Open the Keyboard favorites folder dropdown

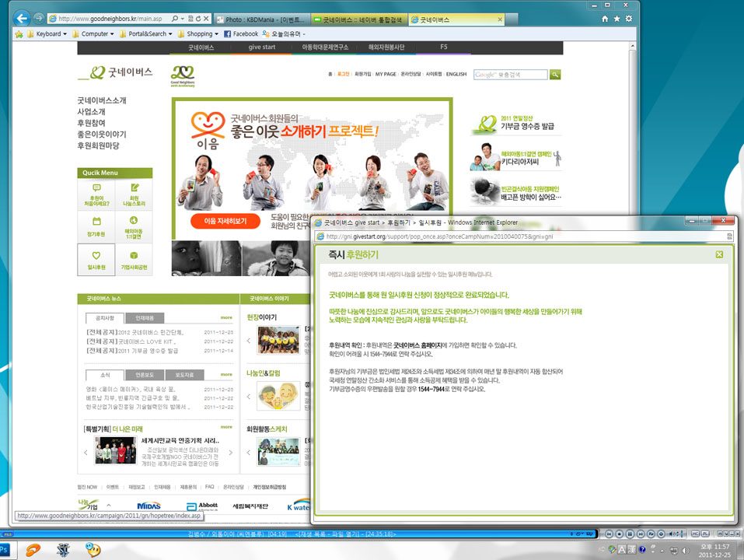pos(47,33)
